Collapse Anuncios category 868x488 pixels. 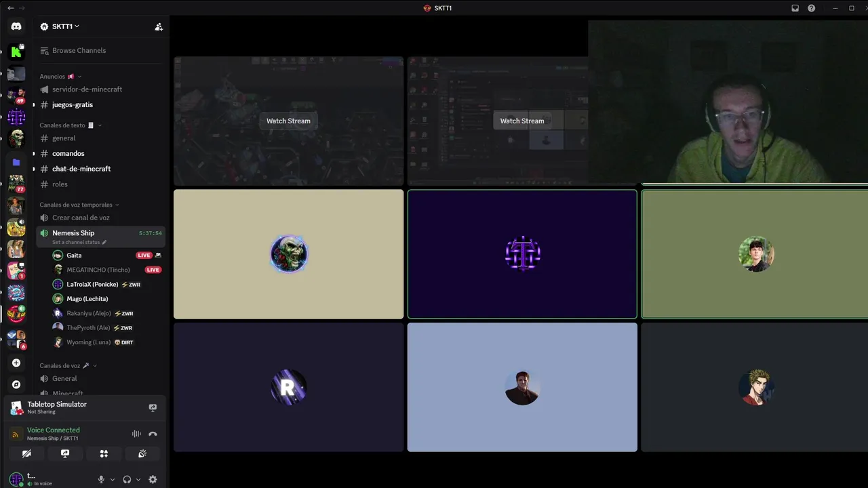60,77
